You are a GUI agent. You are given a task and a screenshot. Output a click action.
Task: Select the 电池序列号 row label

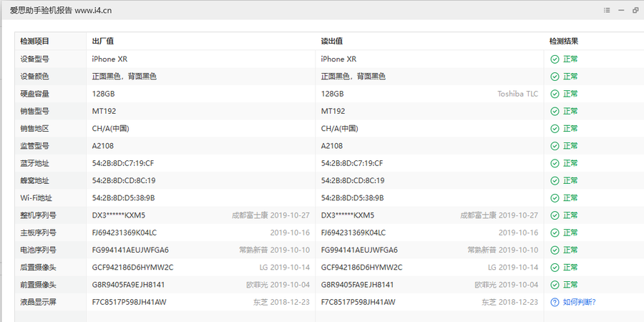coord(39,250)
